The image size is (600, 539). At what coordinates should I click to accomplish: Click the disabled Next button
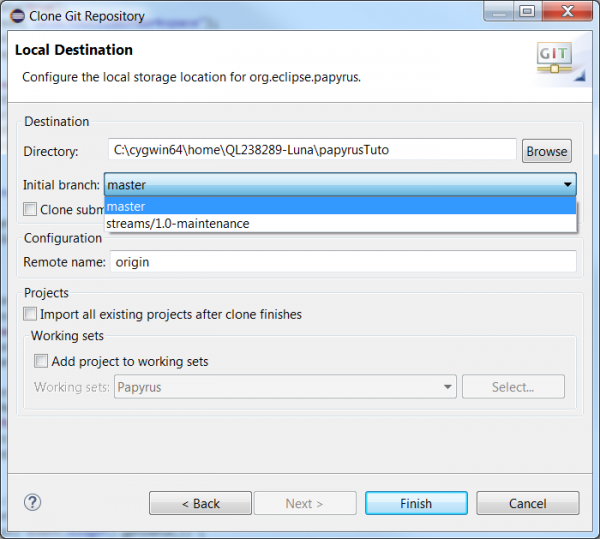pyautogui.click(x=305, y=503)
